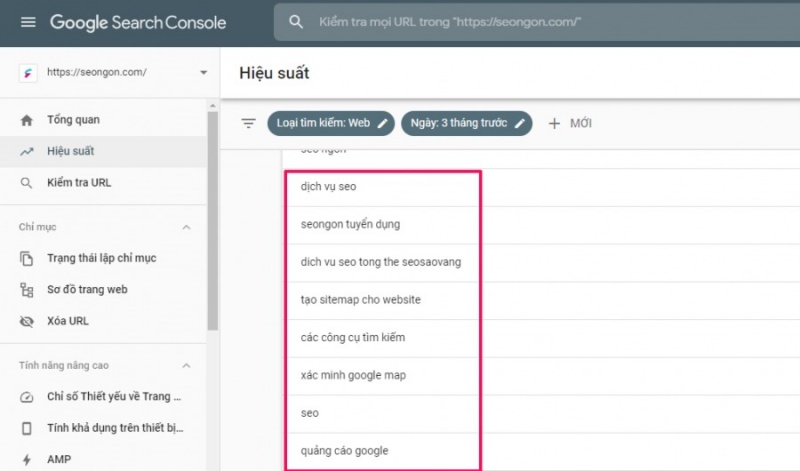Click the Google Search Console logo
The height and width of the screenshot is (471, 800).
tap(138, 22)
